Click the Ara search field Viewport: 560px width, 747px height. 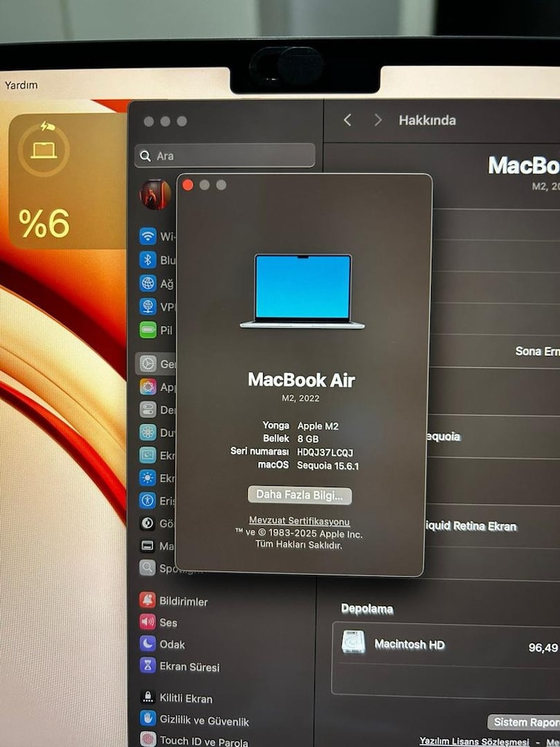tap(225, 155)
